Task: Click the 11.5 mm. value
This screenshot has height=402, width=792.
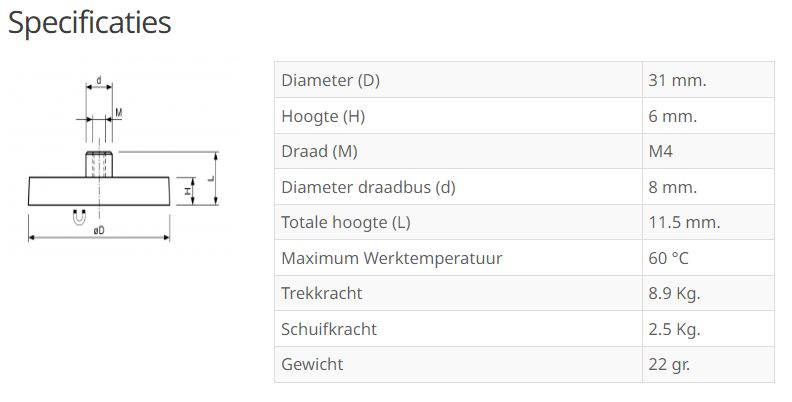Action: (684, 223)
